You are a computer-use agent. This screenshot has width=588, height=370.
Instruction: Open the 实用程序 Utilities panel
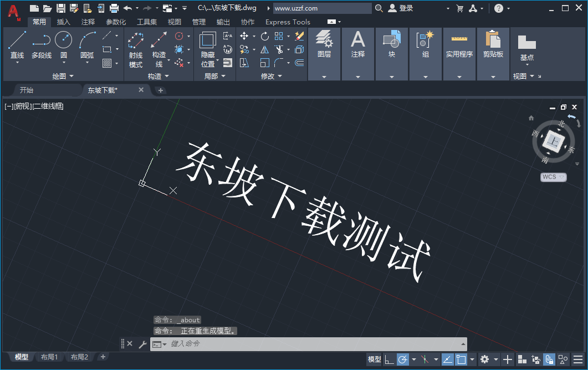[459, 54]
